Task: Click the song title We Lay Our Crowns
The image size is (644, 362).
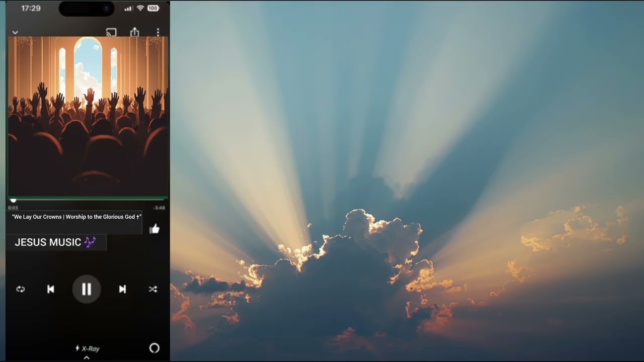Action: pyautogui.click(x=76, y=217)
